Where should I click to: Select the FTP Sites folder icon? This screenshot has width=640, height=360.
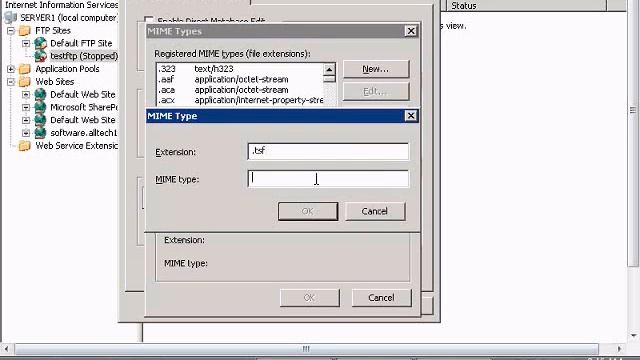(x=25, y=31)
